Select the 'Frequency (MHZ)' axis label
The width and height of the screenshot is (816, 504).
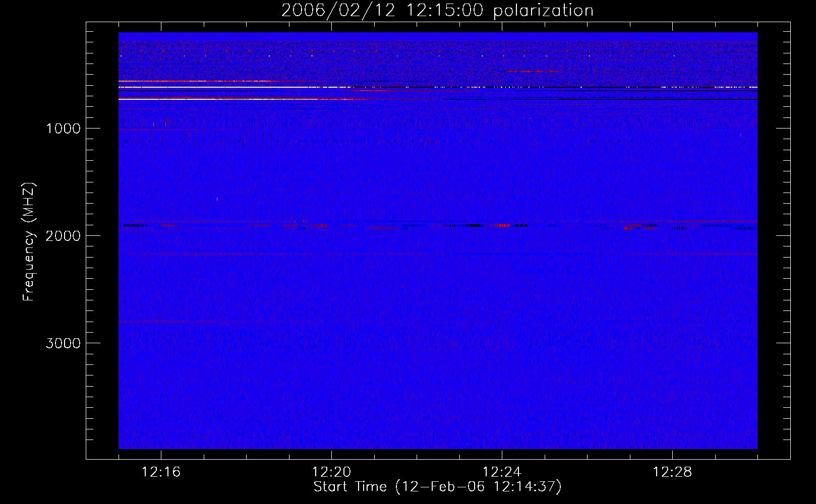pyautogui.click(x=29, y=242)
